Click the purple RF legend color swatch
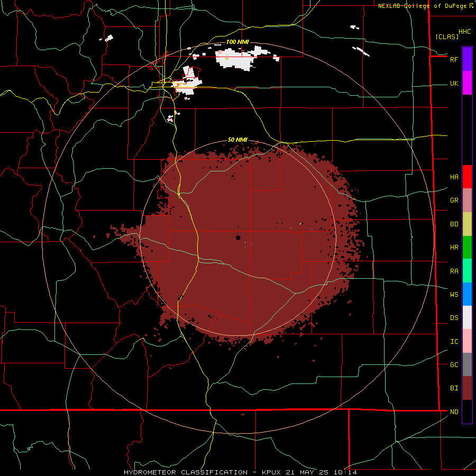This screenshot has height=476, width=476. point(467,59)
